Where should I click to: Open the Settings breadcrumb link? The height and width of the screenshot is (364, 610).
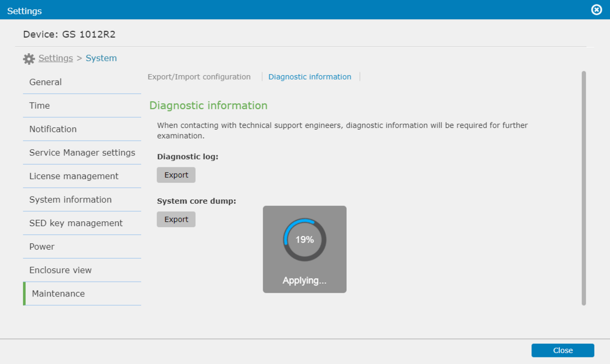pyautogui.click(x=56, y=58)
